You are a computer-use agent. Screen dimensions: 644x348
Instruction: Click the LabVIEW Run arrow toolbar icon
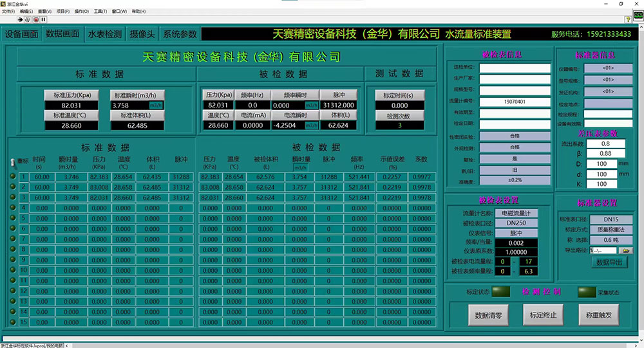click(20, 19)
